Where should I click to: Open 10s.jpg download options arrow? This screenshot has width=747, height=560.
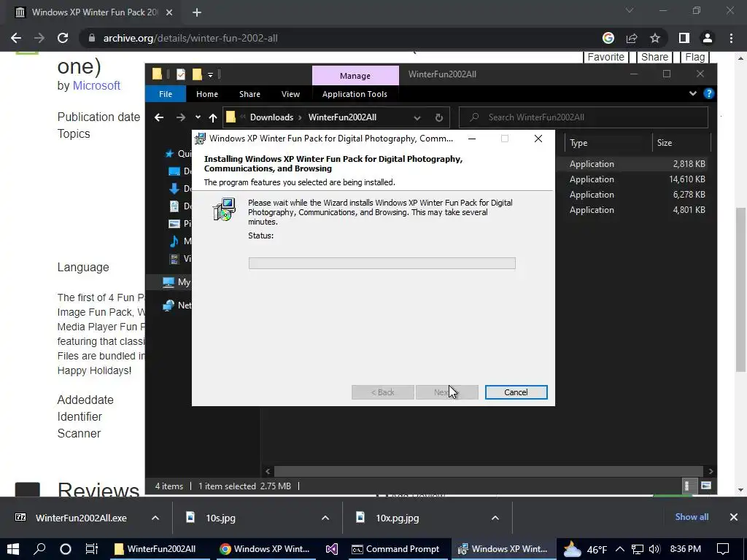[x=325, y=518]
